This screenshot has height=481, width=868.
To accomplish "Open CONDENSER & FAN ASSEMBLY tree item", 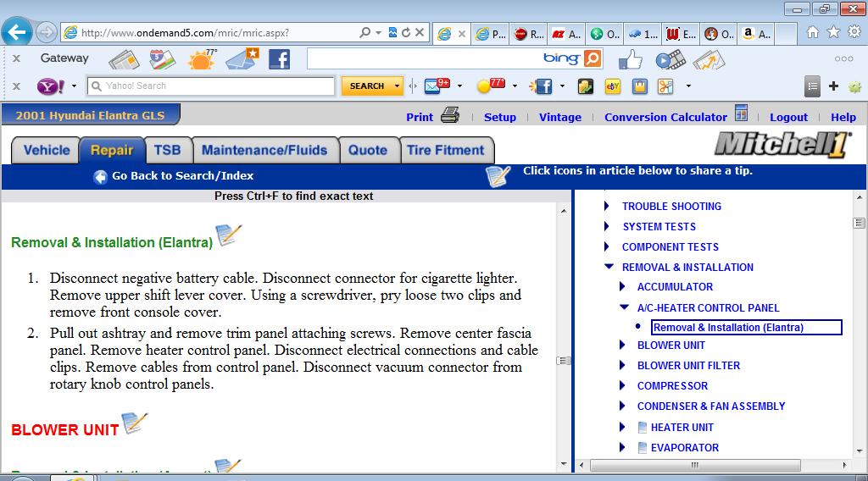I will 711,406.
